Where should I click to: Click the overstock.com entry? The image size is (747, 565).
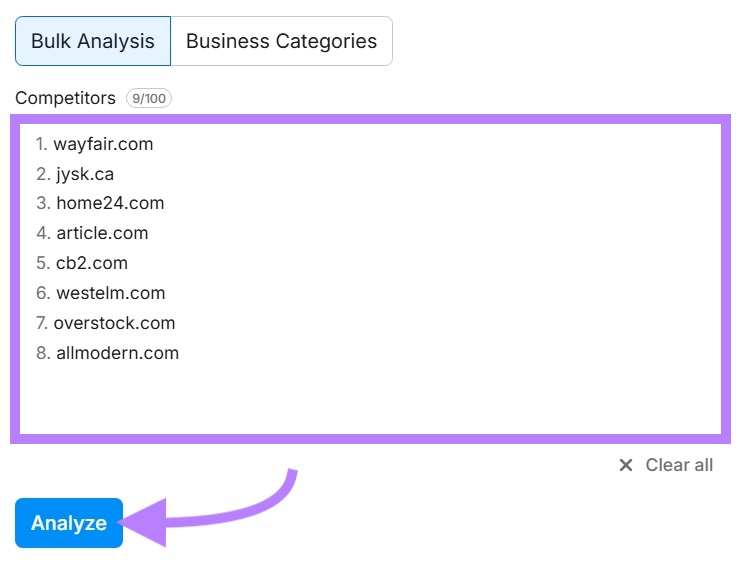114,323
